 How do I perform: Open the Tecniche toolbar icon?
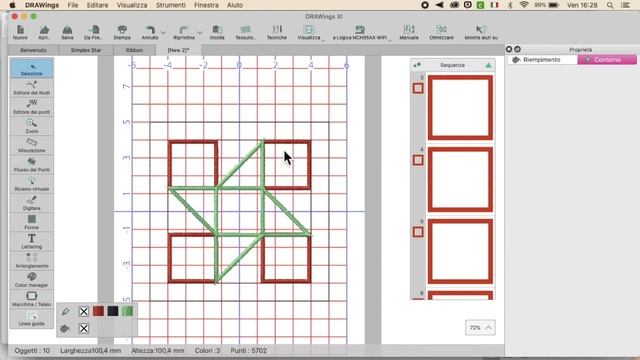pos(277,32)
